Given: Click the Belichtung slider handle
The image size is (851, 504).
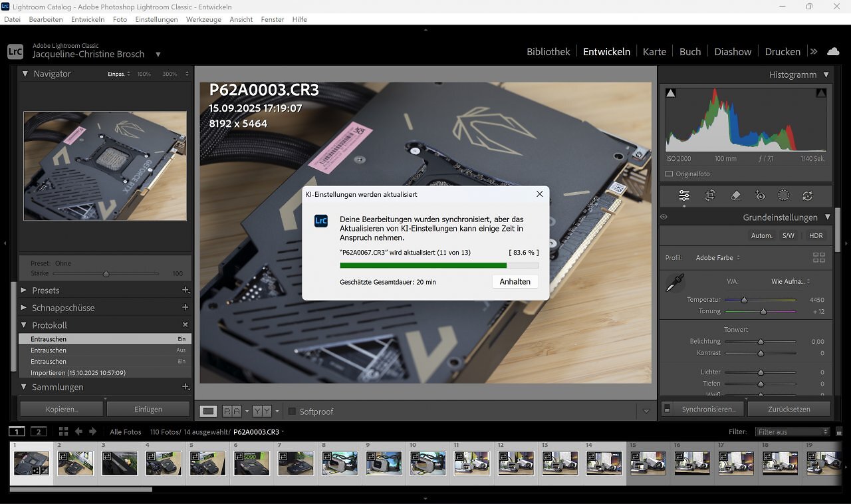Looking at the screenshot, I should [x=761, y=342].
